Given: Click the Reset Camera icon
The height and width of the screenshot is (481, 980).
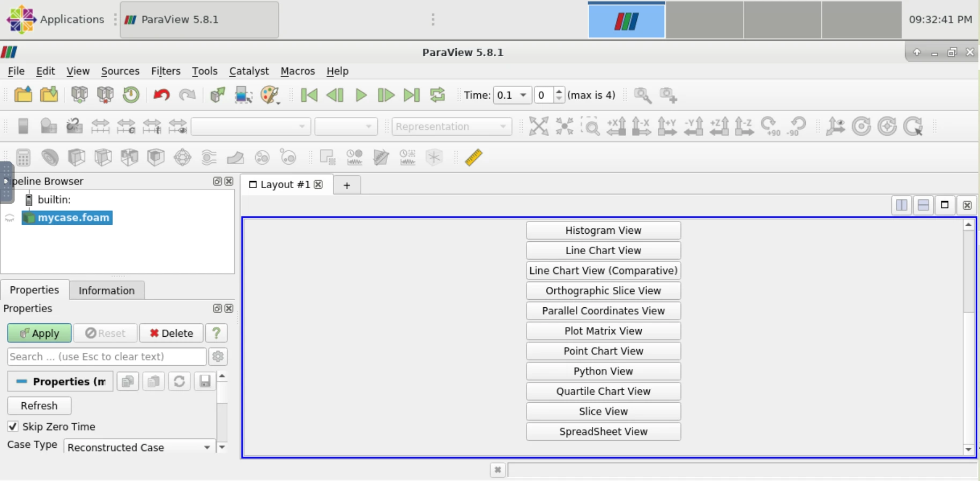Looking at the screenshot, I should 538,127.
